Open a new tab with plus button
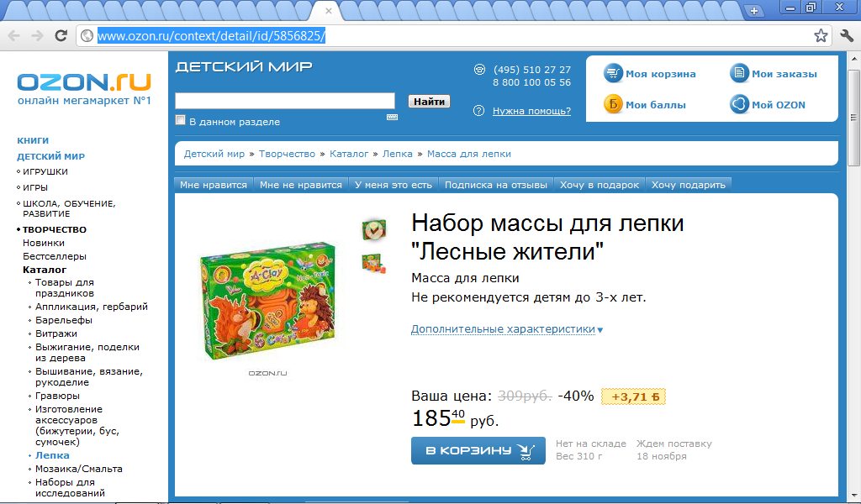The image size is (861, 504). click(x=754, y=10)
